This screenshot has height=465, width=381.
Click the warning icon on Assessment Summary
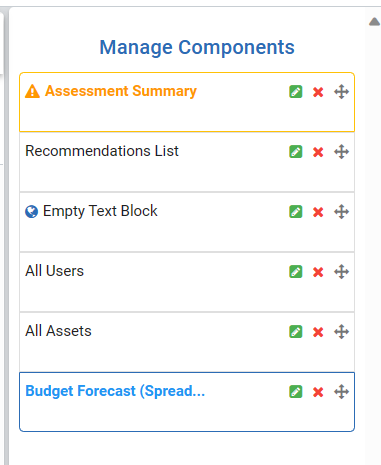pos(32,91)
